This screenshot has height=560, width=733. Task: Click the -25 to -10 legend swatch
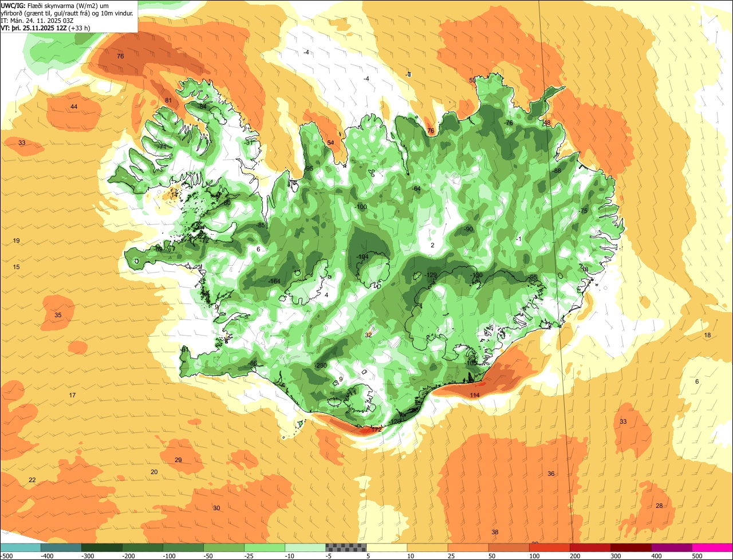(264, 547)
